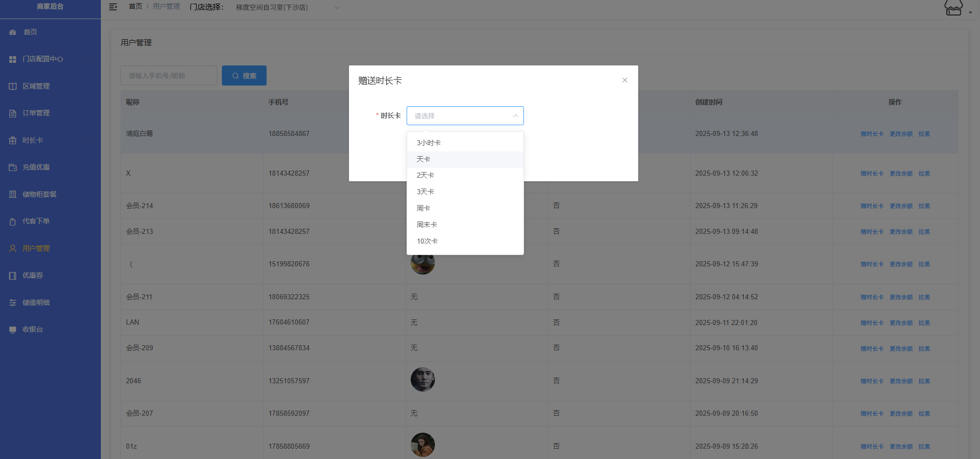Click the phone number/nickname search field
Screen dimensions: 980x459
pos(168,76)
